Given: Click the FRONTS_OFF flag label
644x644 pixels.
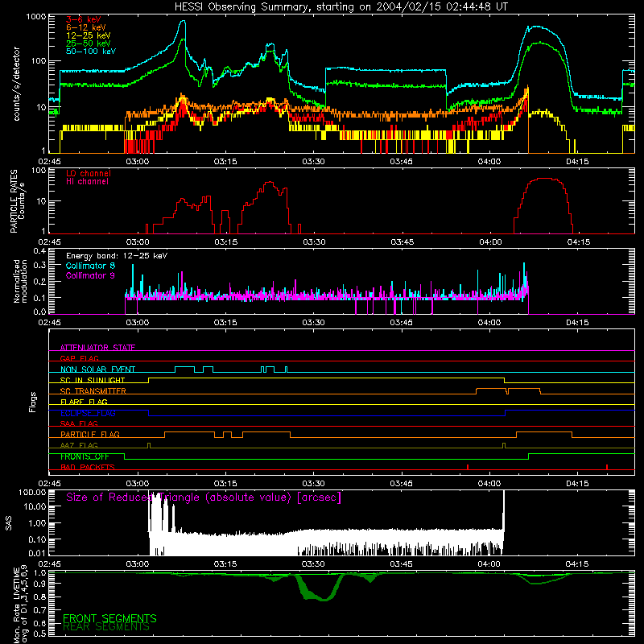Looking at the screenshot, I should 85,456.
